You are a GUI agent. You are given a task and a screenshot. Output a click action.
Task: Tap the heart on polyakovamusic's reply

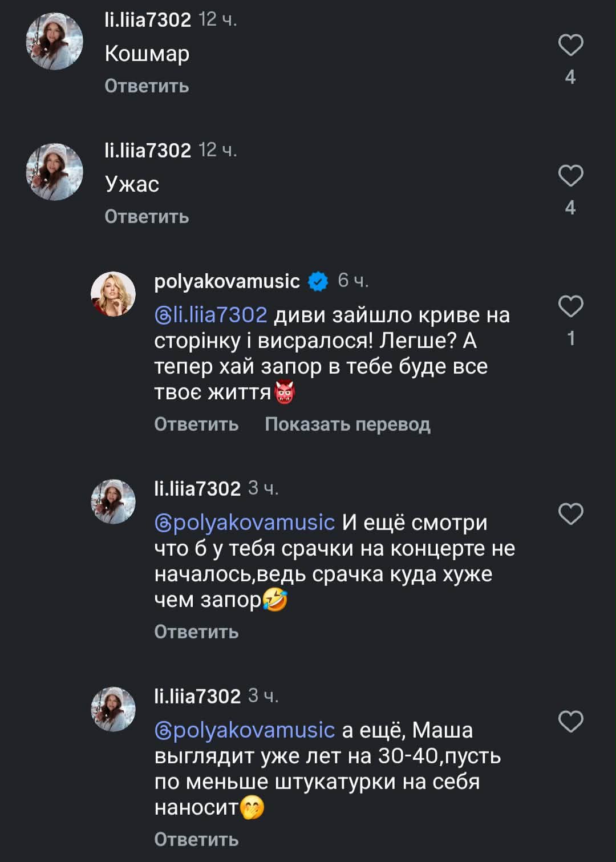coord(570,306)
